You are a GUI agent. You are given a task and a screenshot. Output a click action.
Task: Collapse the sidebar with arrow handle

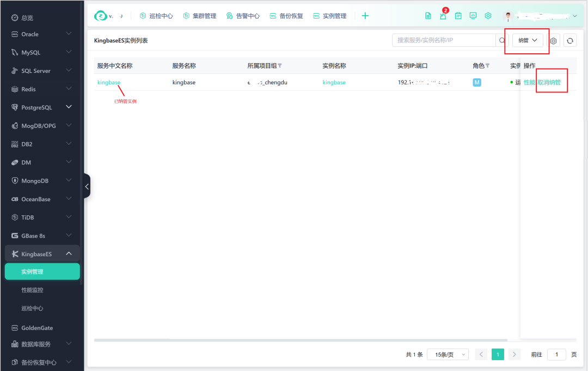click(x=87, y=186)
